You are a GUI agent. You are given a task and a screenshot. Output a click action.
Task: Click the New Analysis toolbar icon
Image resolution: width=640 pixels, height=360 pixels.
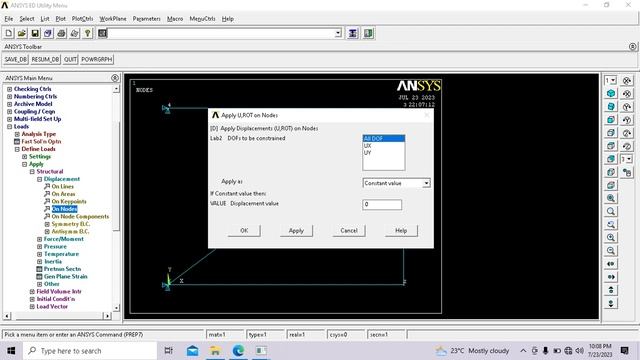(9, 33)
